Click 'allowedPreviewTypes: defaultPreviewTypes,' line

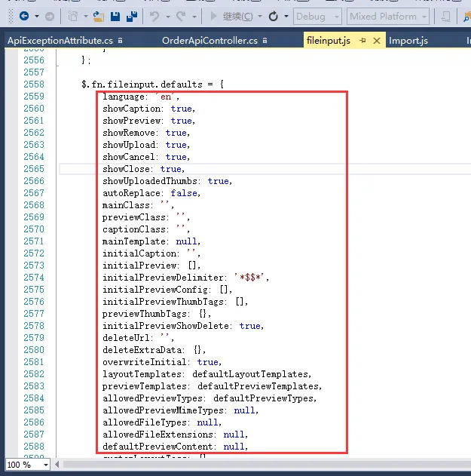click(210, 398)
